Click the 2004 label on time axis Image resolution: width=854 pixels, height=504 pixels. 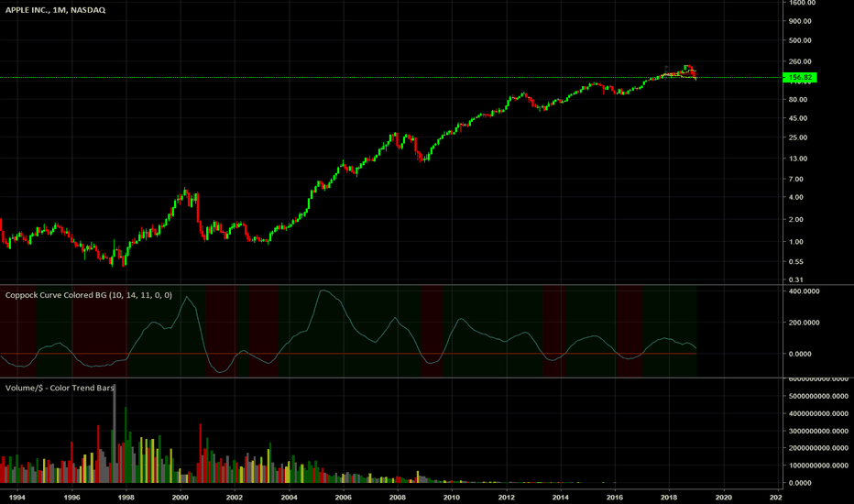coord(290,498)
